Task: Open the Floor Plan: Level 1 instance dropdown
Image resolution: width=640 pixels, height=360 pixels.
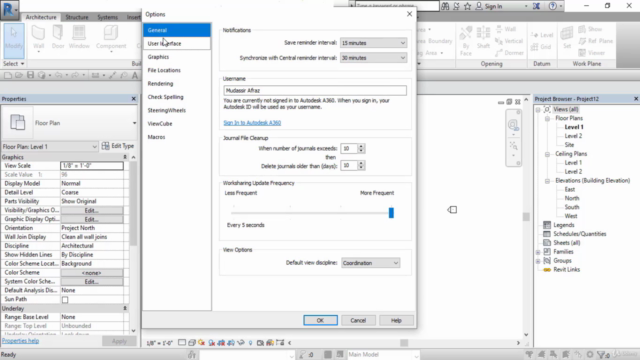Action: pos(50,147)
